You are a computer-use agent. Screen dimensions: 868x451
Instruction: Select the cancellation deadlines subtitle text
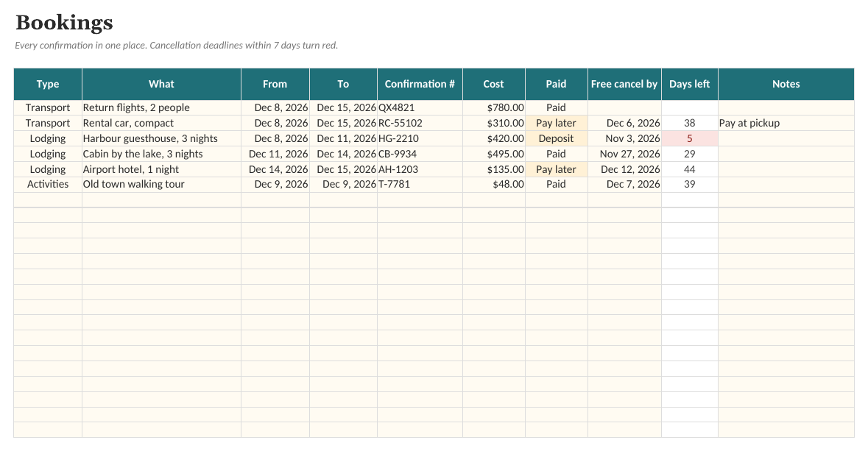176,46
